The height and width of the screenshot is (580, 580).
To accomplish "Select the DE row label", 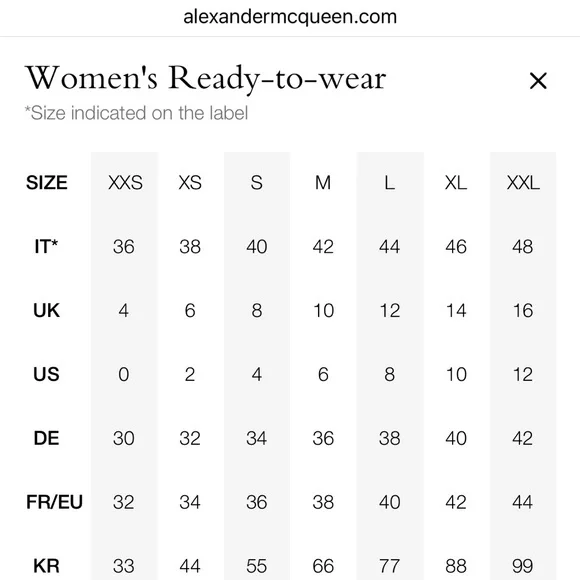I will [46, 438].
